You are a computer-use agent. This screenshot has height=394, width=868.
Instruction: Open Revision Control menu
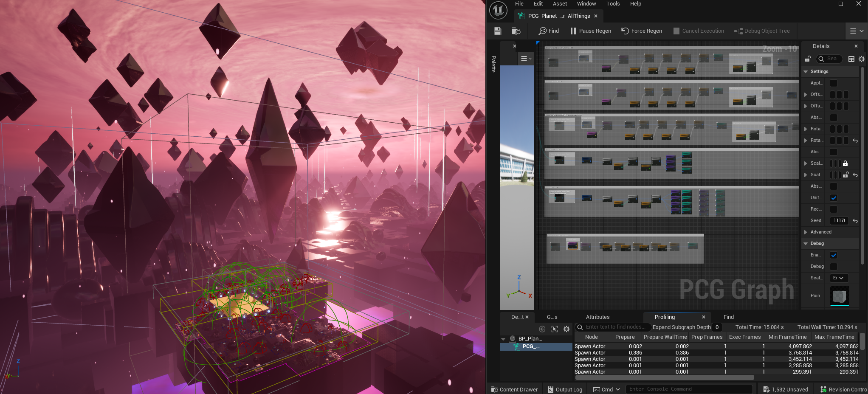(x=844, y=389)
